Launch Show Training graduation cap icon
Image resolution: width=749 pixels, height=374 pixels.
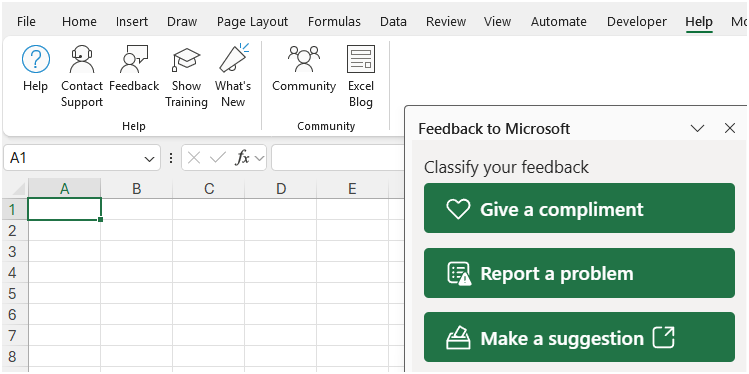point(186,59)
